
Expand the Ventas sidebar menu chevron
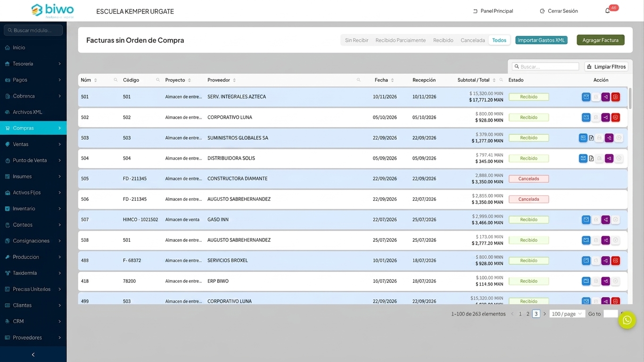[59, 144]
